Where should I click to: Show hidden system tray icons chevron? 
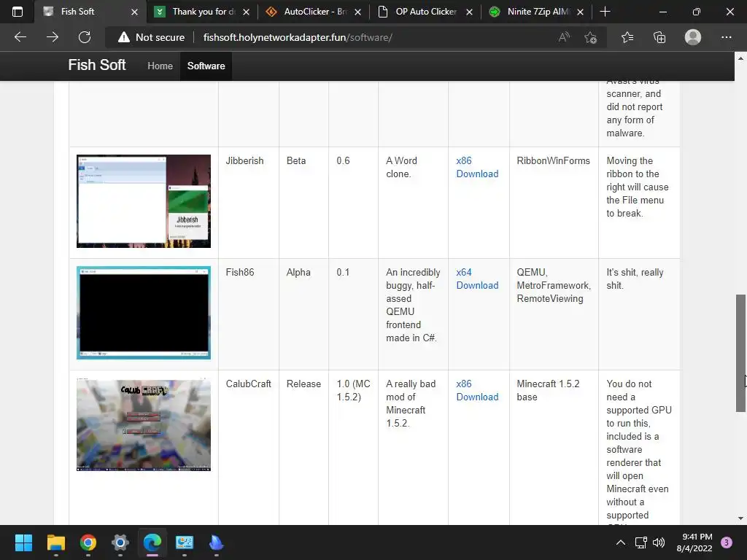(621, 542)
